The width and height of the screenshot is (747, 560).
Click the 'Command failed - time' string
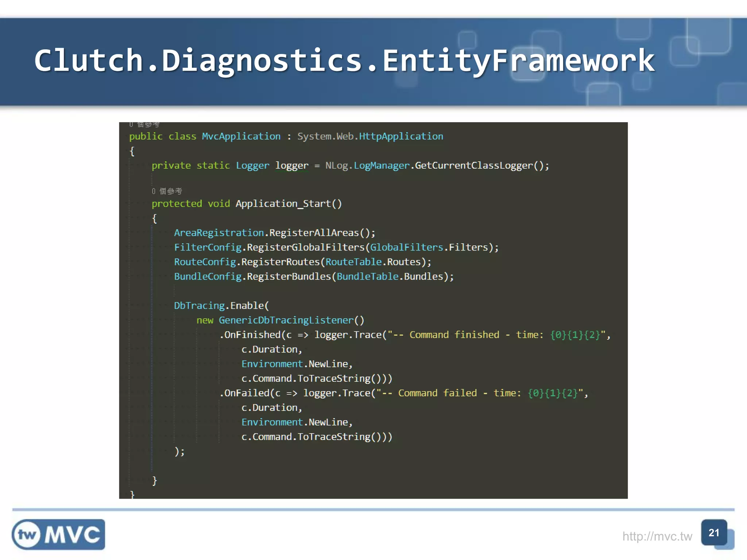479,393
